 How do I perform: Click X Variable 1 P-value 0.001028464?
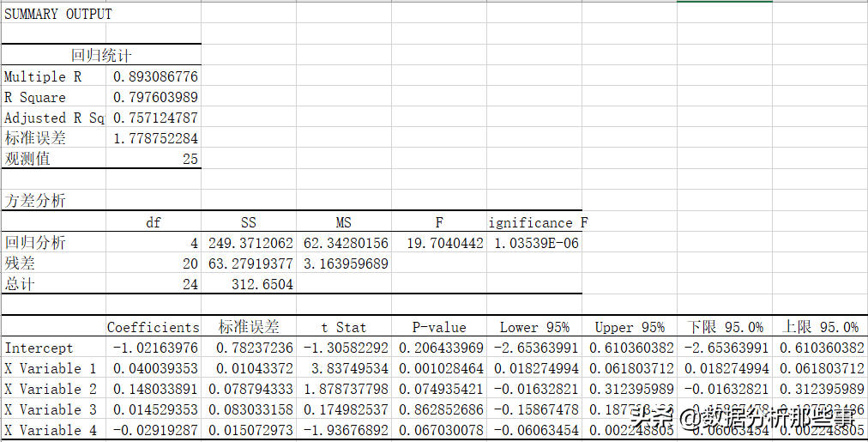(x=441, y=369)
